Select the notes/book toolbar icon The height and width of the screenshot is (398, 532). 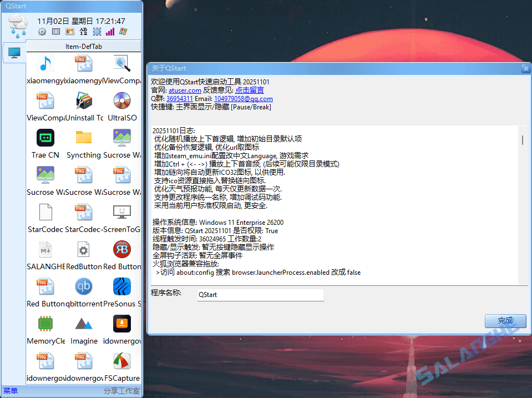[56, 32]
